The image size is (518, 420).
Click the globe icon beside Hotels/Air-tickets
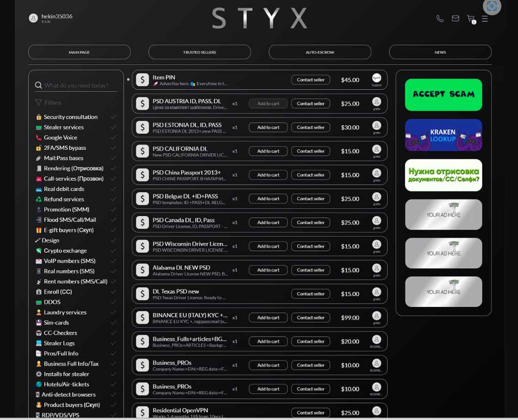click(x=39, y=384)
